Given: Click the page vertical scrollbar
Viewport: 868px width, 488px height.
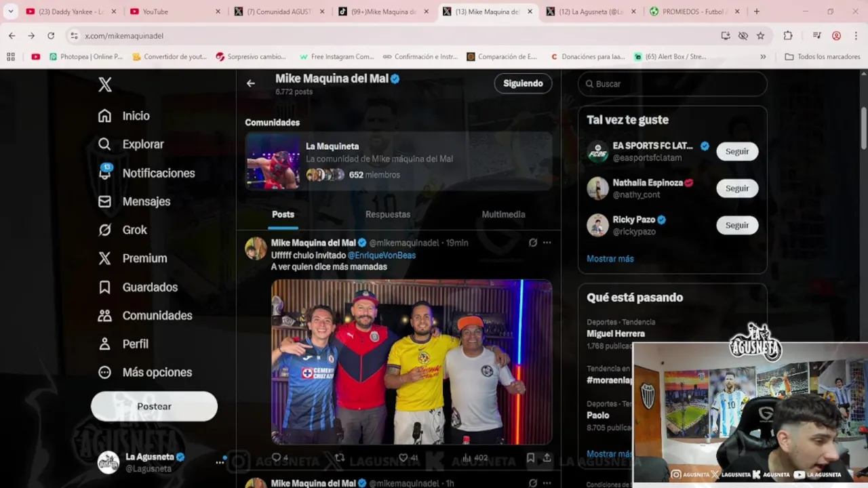Looking at the screenshot, I should (864, 129).
